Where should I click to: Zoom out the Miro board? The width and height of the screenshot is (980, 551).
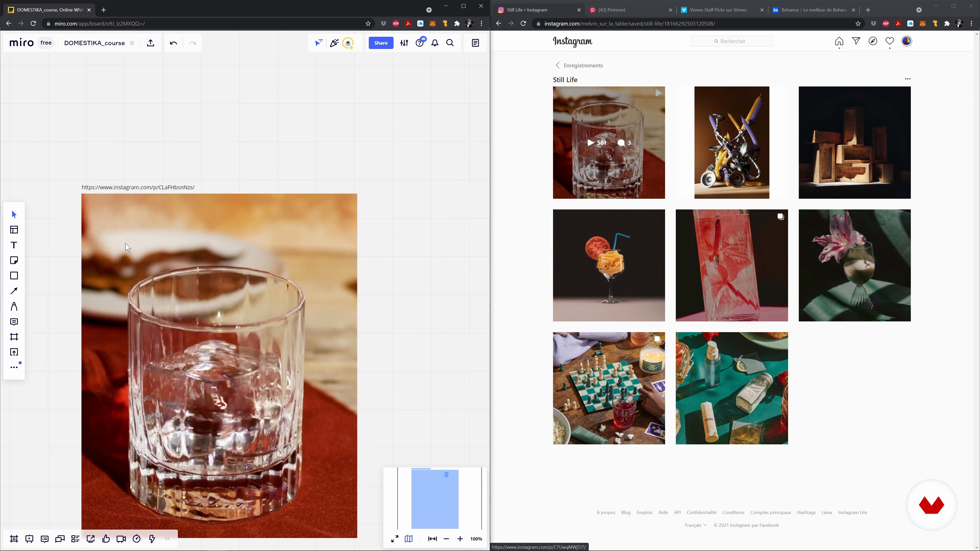pos(446,539)
